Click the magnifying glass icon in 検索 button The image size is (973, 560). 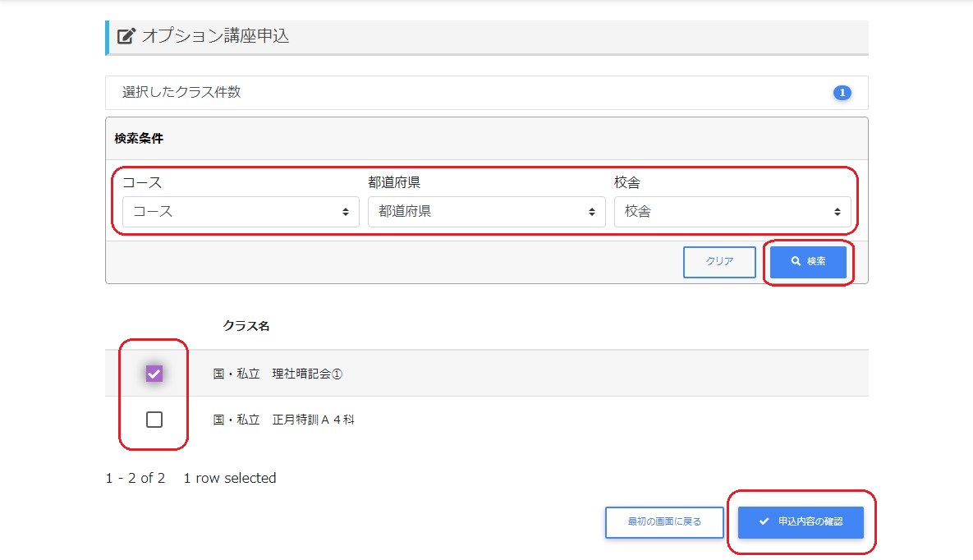pos(796,261)
